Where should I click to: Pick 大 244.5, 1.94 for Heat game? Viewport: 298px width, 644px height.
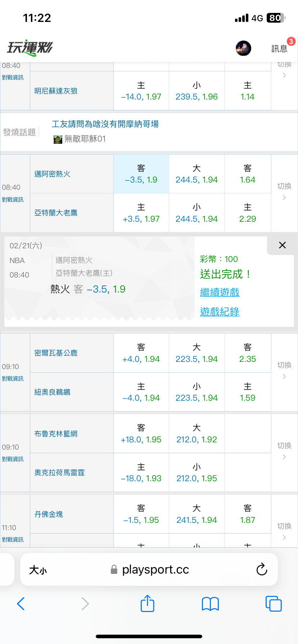coord(197,174)
